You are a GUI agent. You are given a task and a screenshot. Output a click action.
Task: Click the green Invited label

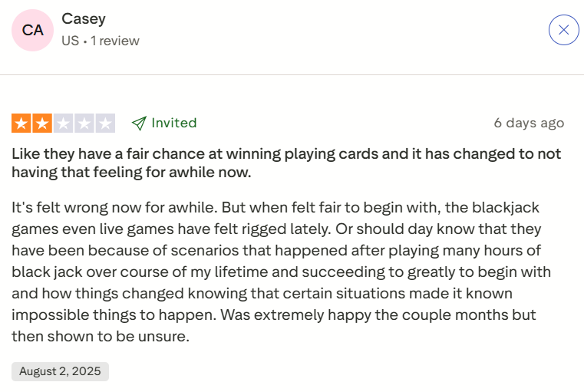tap(174, 123)
